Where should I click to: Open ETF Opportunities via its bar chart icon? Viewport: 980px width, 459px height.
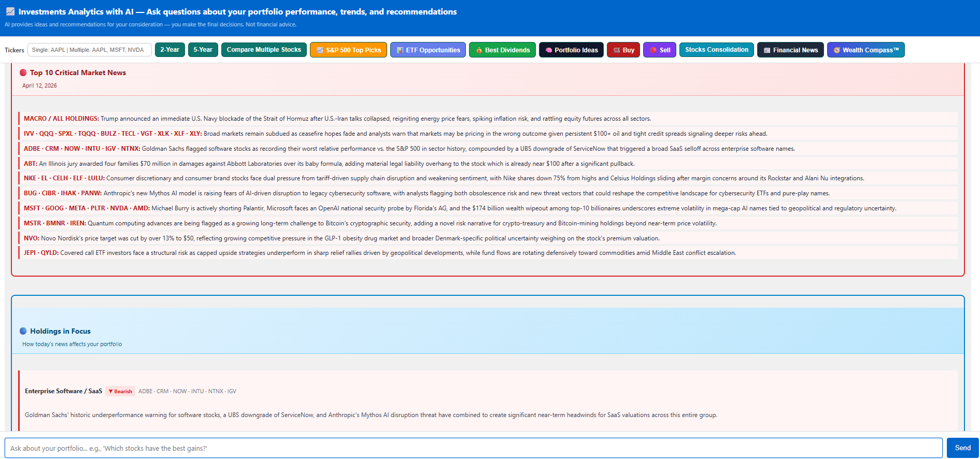pos(400,50)
